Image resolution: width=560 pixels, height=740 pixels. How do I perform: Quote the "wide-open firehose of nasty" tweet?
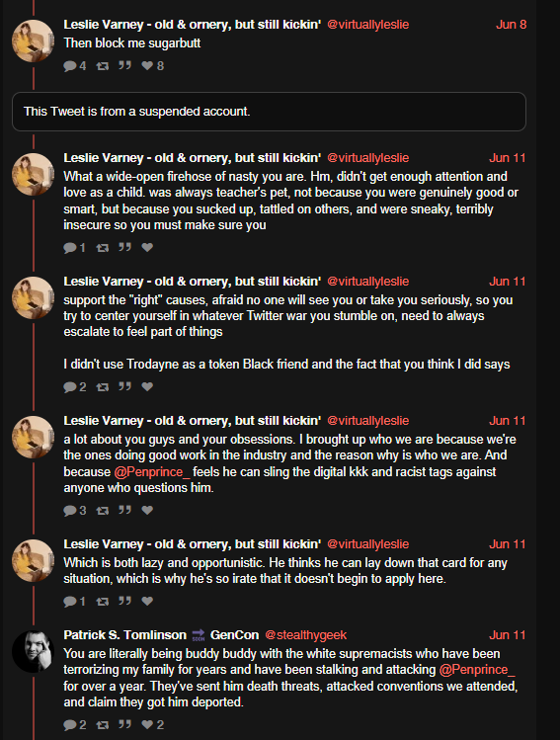[124, 247]
